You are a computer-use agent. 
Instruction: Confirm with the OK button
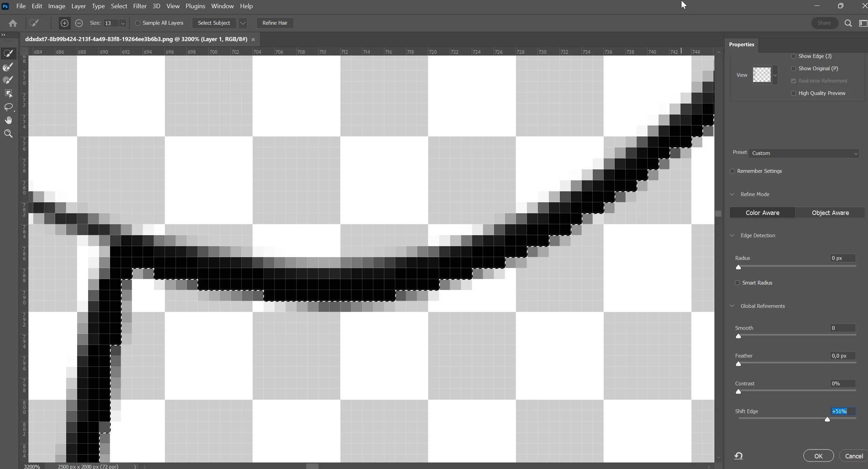click(818, 456)
